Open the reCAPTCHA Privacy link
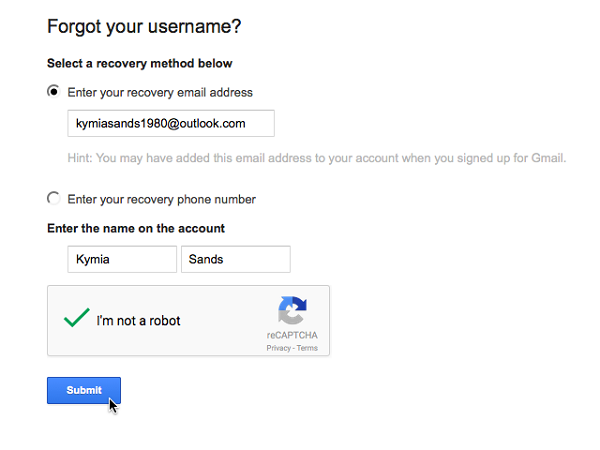 [278, 348]
